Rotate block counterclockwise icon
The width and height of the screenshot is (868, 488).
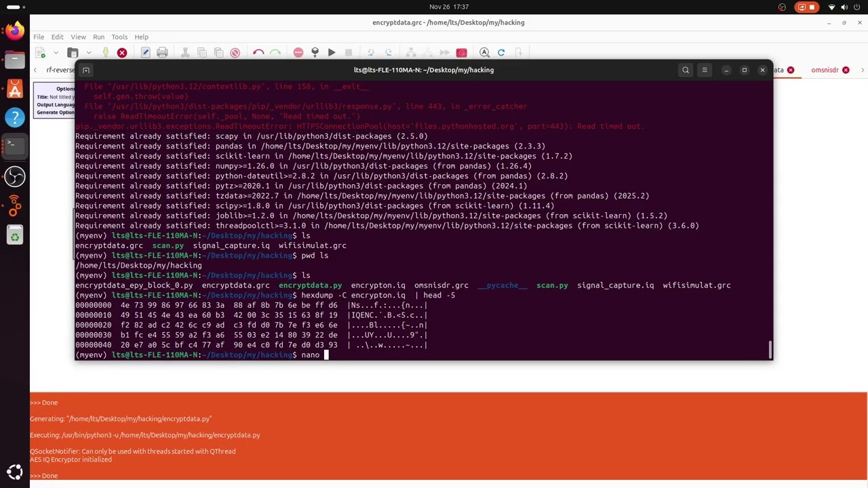[371, 53]
